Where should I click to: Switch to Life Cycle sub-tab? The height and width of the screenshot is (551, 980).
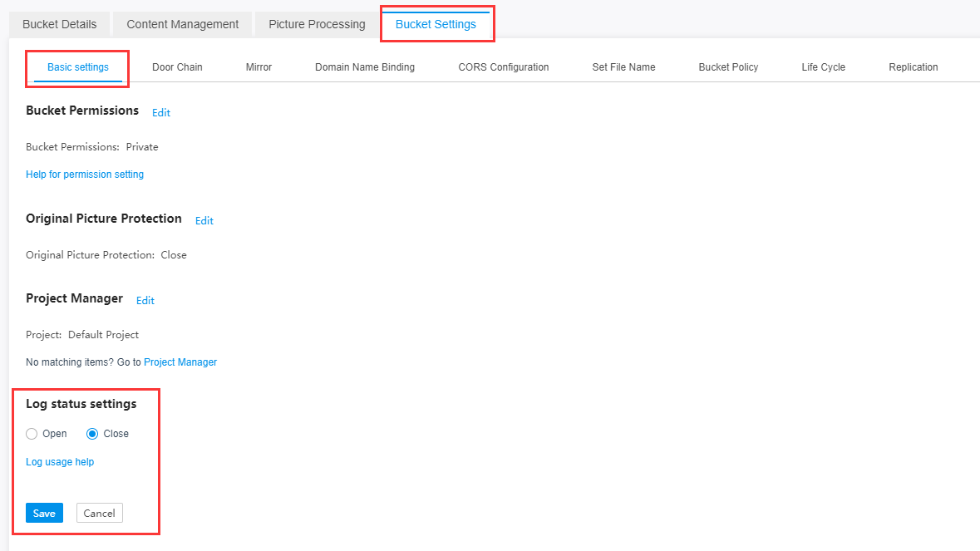823,67
